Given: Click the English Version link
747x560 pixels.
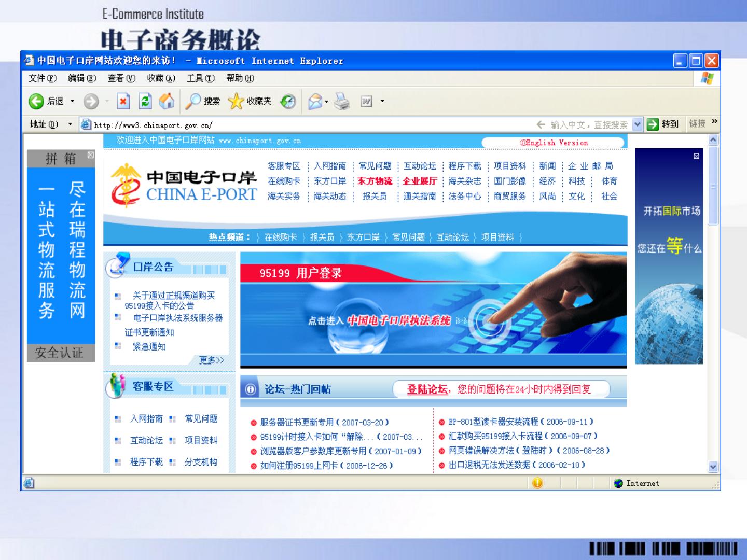Looking at the screenshot, I should 554,143.
